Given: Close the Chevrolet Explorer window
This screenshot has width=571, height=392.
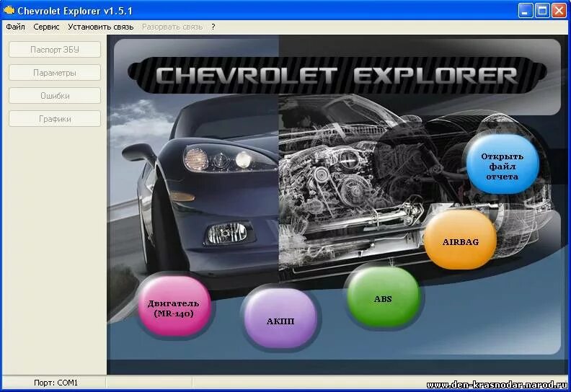Looking at the screenshot, I should (x=559, y=11).
